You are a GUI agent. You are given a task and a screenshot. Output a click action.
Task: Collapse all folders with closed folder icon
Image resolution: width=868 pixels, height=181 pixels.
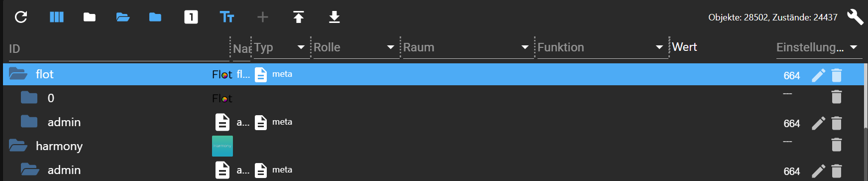tap(90, 17)
